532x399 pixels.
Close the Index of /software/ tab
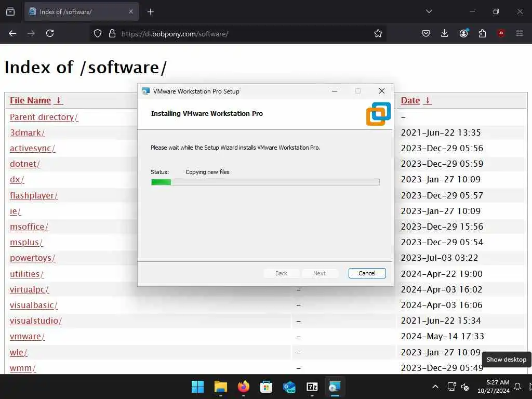[x=130, y=11]
